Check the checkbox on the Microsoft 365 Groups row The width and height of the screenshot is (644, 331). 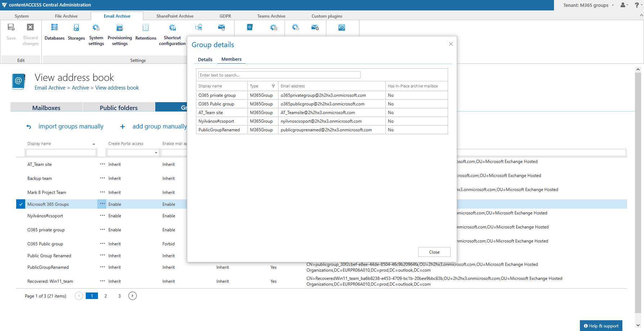click(x=21, y=204)
